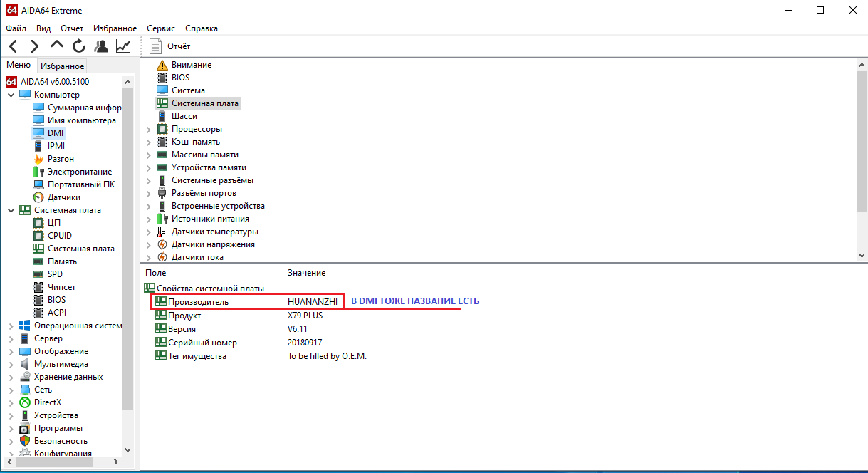Open the Справка menu
868x473 pixels.
coord(202,28)
